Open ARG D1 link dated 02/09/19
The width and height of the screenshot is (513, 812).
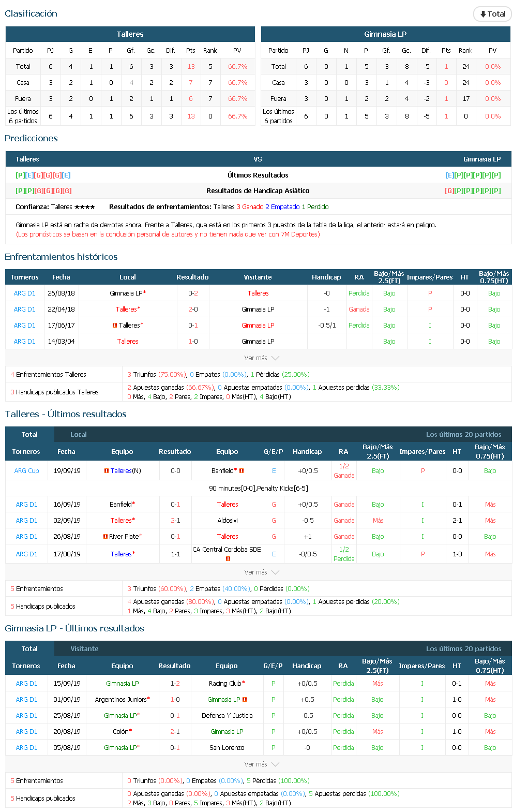click(26, 521)
